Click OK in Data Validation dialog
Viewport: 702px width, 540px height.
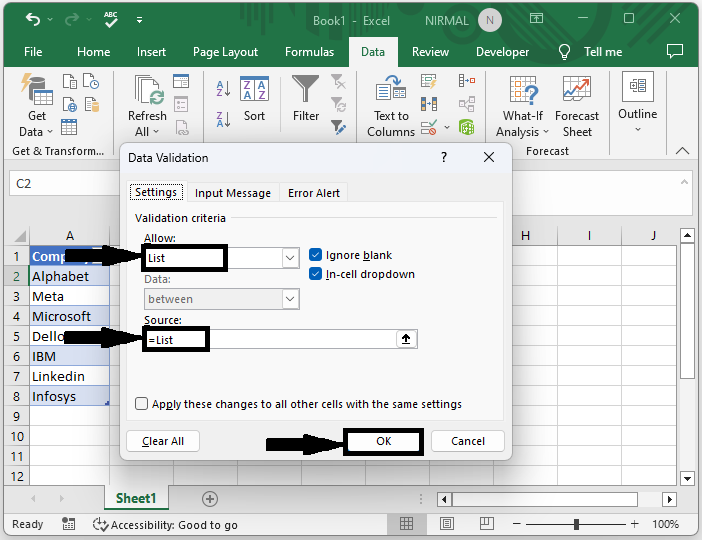coord(383,441)
